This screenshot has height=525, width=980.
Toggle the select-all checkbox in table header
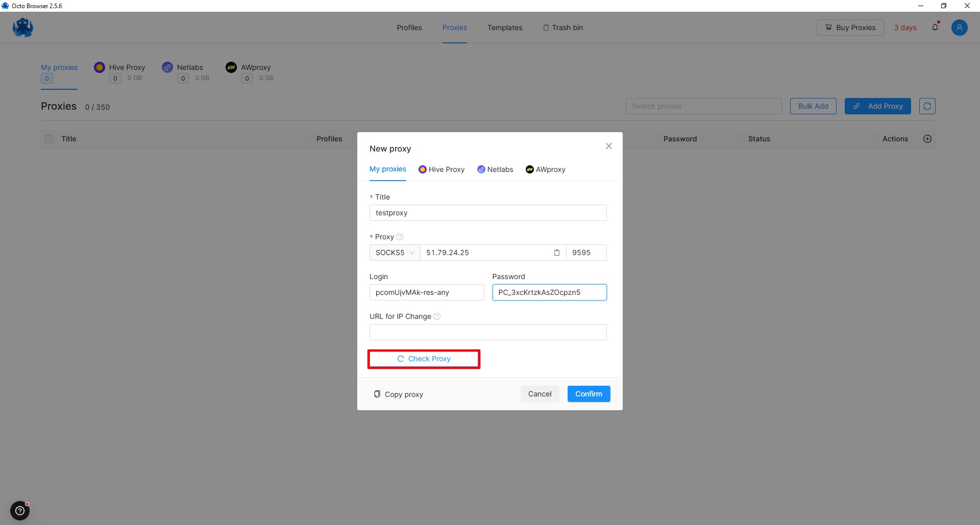click(49, 139)
